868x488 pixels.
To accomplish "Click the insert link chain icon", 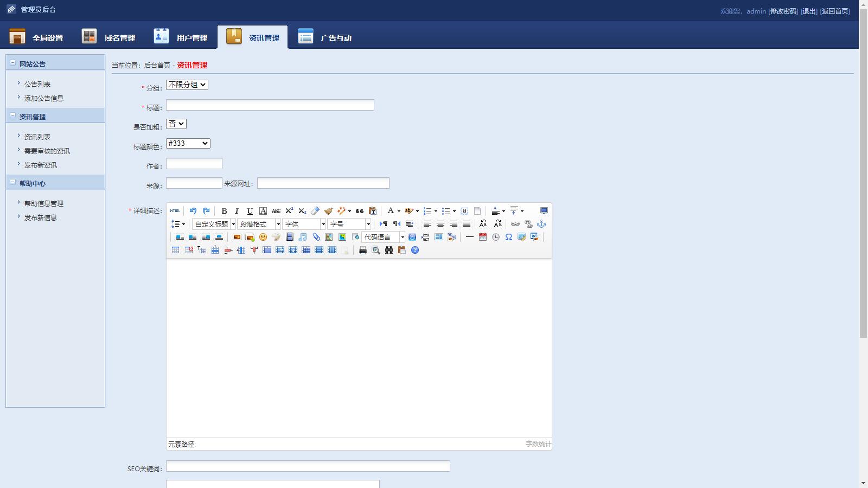I will click(515, 224).
